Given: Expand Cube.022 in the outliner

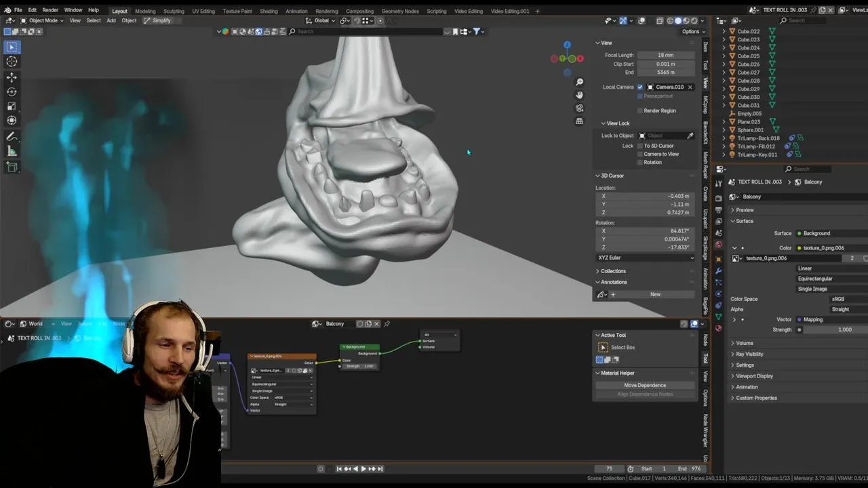Looking at the screenshot, I should coord(724,31).
